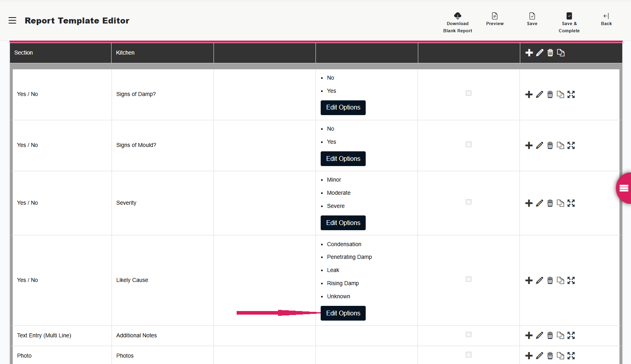Toggle the Severity row checkbox

click(468, 202)
